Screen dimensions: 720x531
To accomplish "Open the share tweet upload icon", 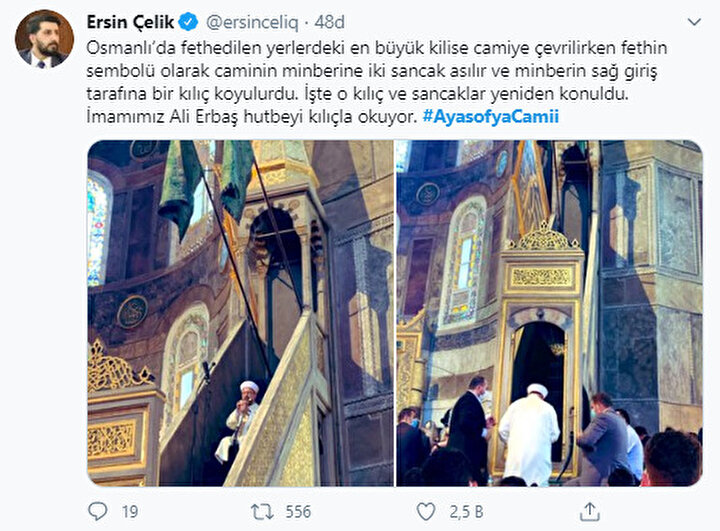I will pos(590,511).
